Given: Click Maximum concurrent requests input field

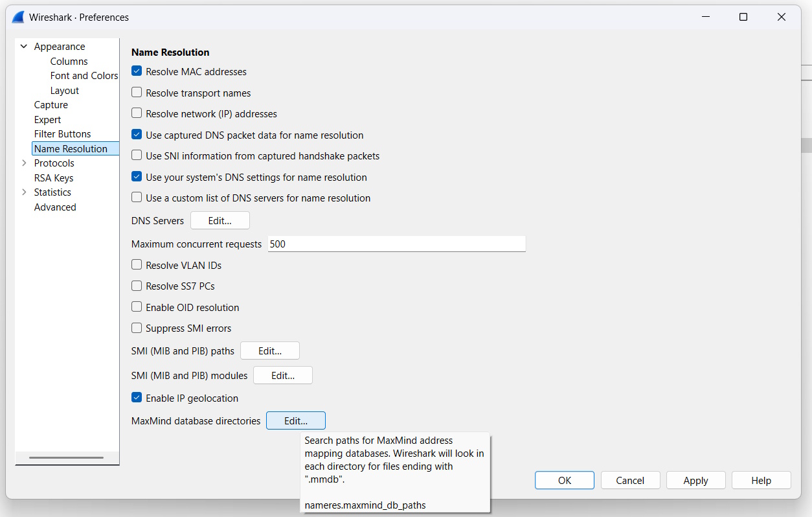Looking at the screenshot, I should coord(396,244).
